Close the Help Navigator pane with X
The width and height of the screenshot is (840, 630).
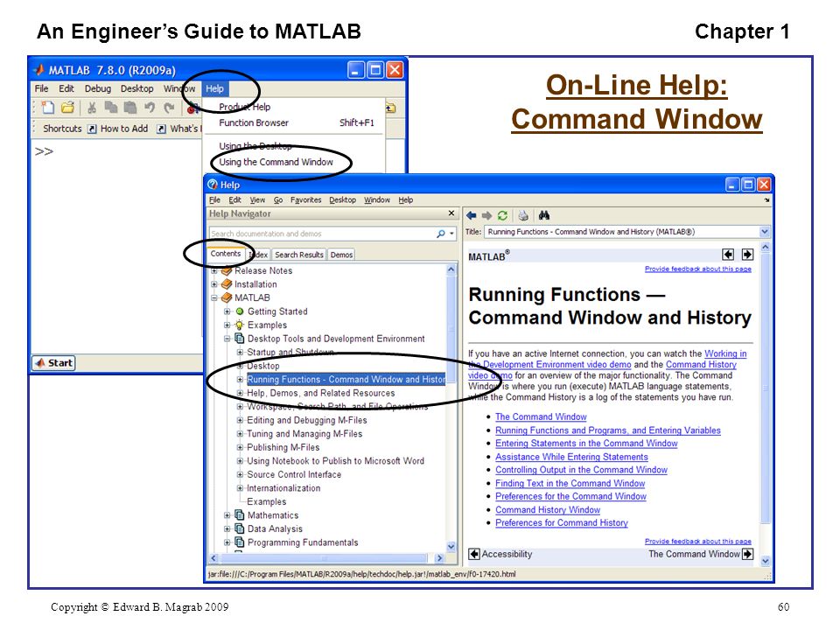451,213
